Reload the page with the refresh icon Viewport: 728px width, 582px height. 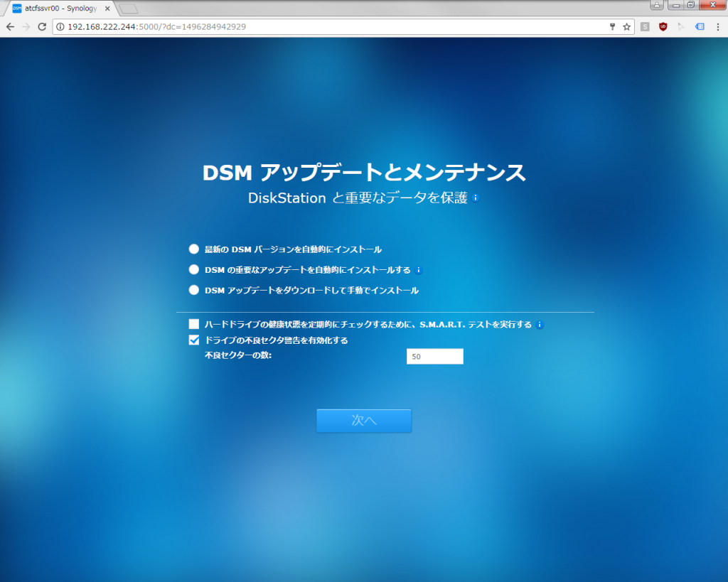point(42,27)
